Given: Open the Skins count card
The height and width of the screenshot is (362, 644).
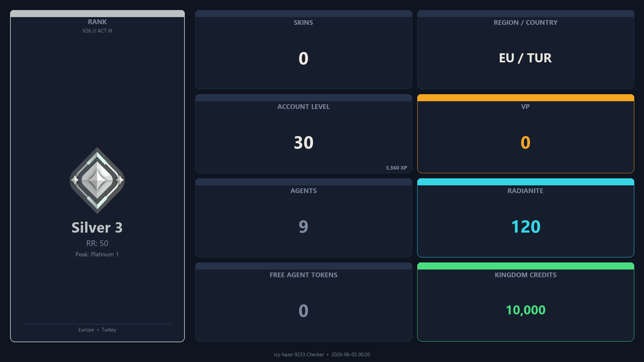Looking at the screenshot, I should [304, 50].
